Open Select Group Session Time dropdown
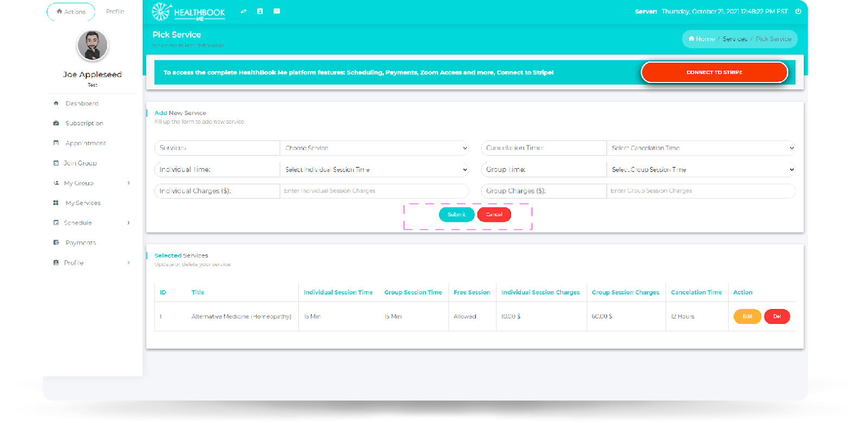This screenshot has height=423, width=868. click(x=701, y=170)
